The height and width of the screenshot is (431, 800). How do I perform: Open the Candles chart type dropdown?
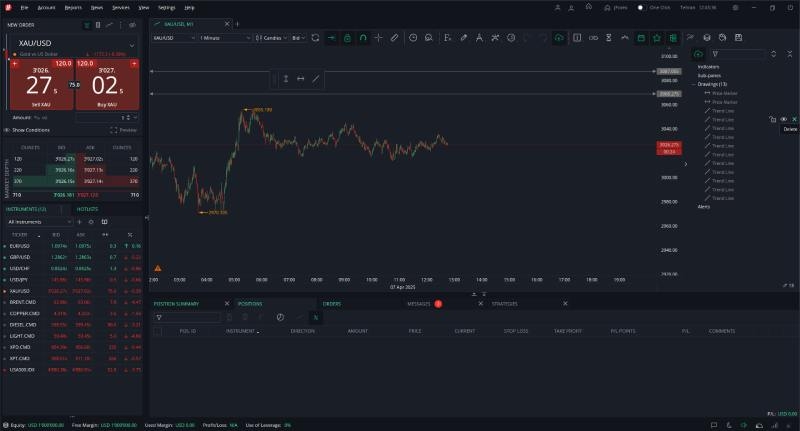[x=271, y=38]
